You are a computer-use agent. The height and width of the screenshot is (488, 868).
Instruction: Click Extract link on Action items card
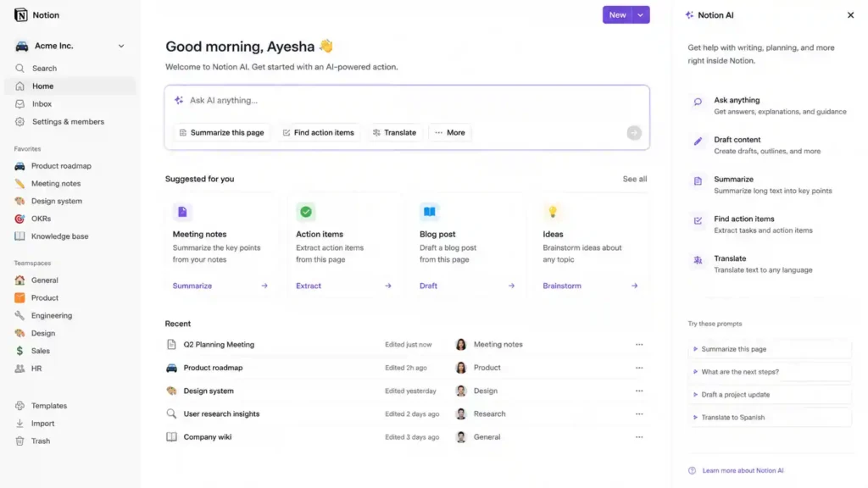pos(309,286)
